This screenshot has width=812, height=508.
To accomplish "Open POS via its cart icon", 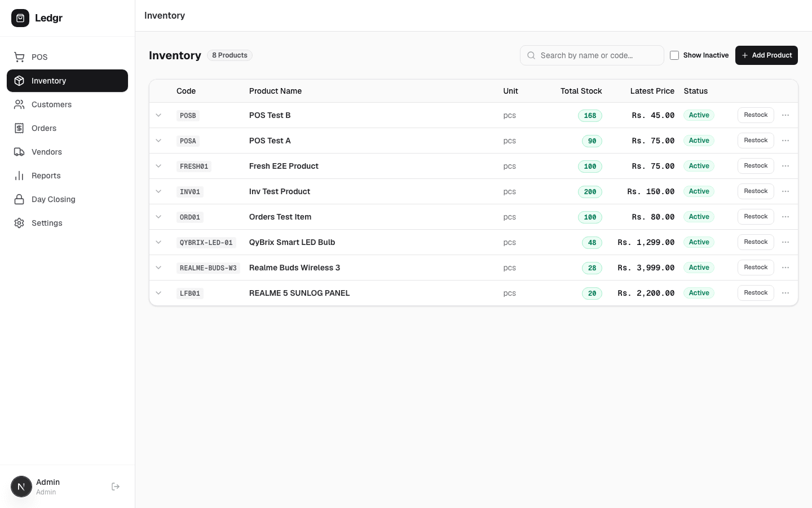I will coord(19,57).
